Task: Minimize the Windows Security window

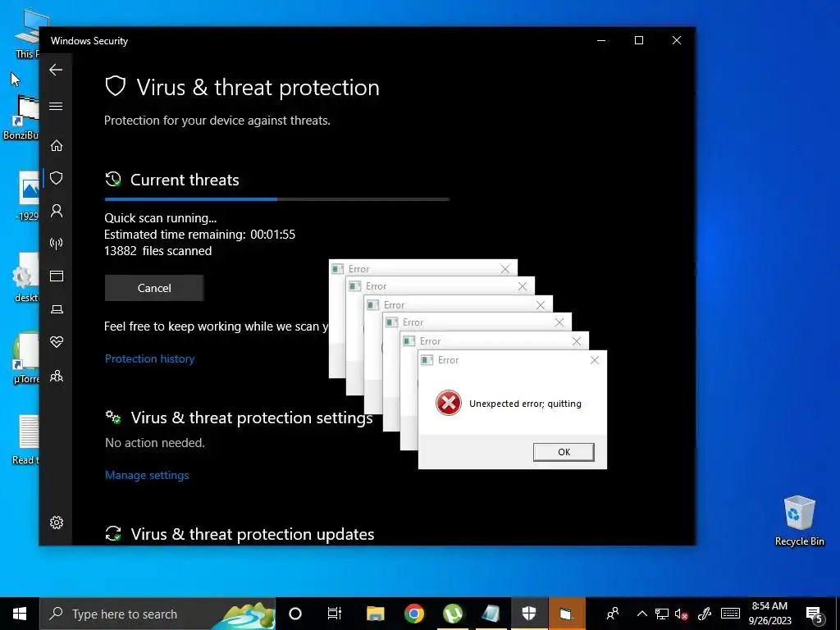Action: [x=601, y=41]
